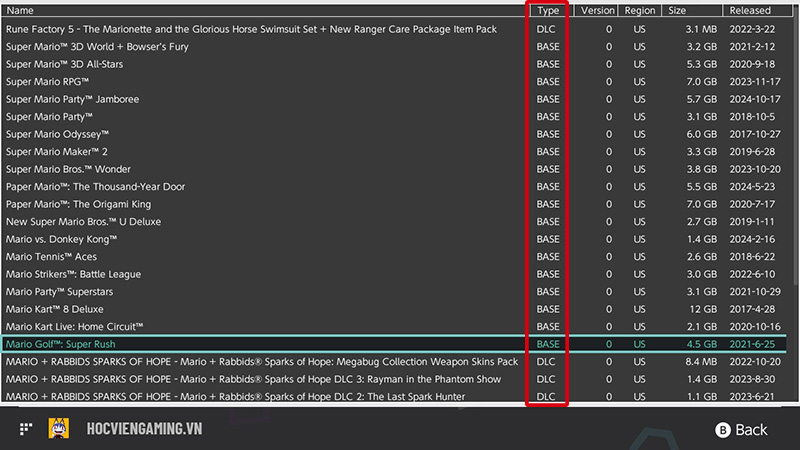
Task: Select Mario Strikers: Battle League
Action: [394, 274]
